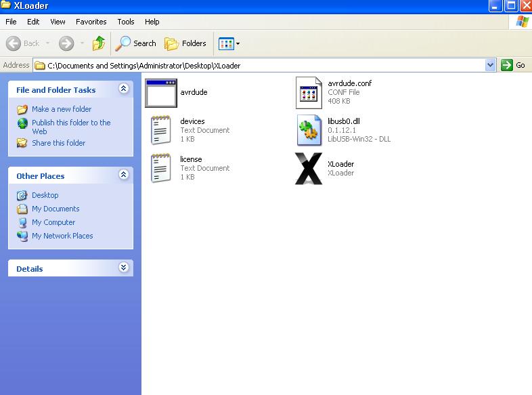The height and width of the screenshot is (395, 532).
Task: Click the XLoader title bar folder icon
Action: [6, 5]
